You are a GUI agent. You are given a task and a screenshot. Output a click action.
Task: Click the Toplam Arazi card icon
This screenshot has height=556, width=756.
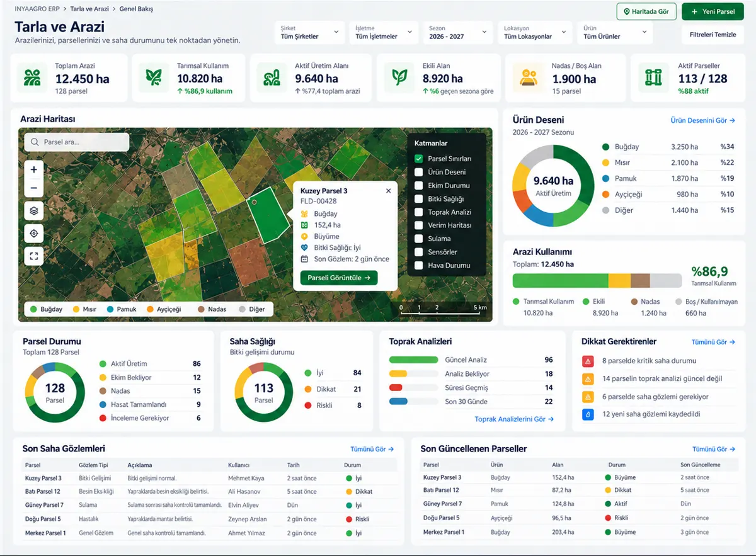point(32,77)
